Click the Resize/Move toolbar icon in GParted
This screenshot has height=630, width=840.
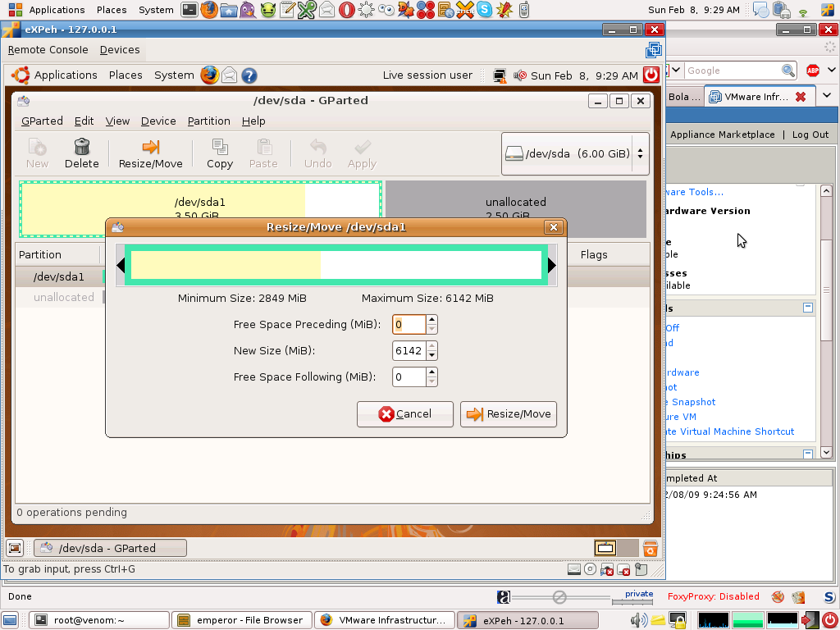151,153
